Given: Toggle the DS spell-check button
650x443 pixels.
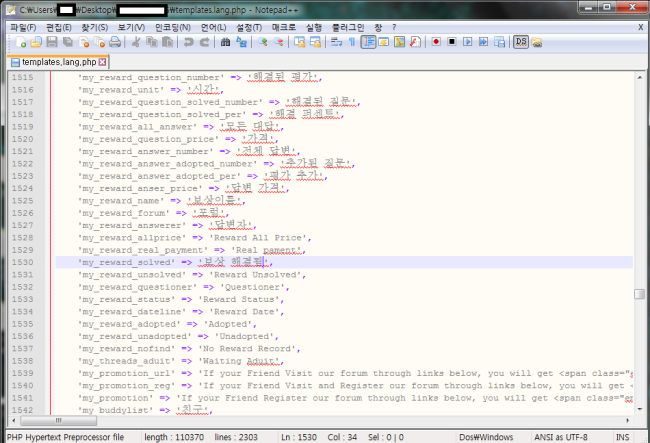Looking at the screenshot, I should (x=520, y=43).
